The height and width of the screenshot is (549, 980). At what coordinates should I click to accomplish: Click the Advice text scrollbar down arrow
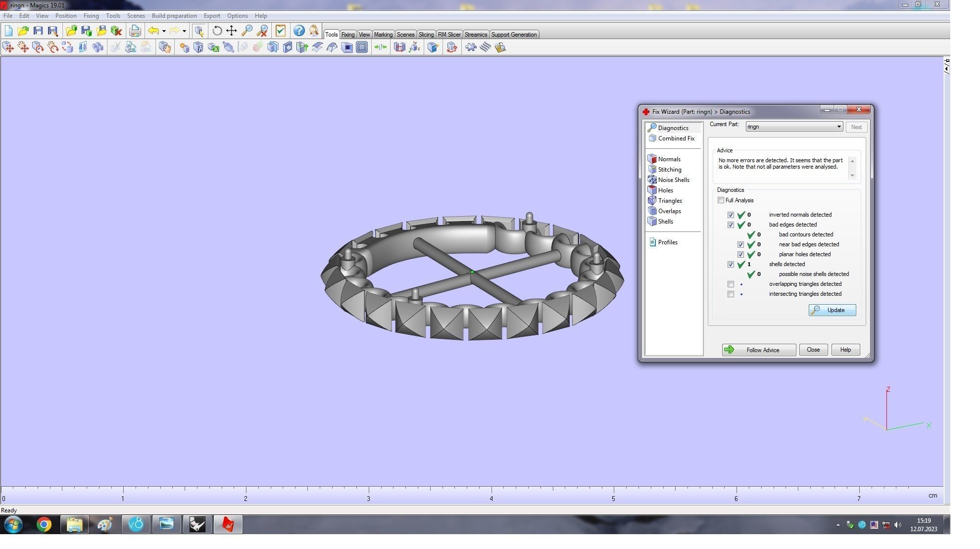[852, 175]
